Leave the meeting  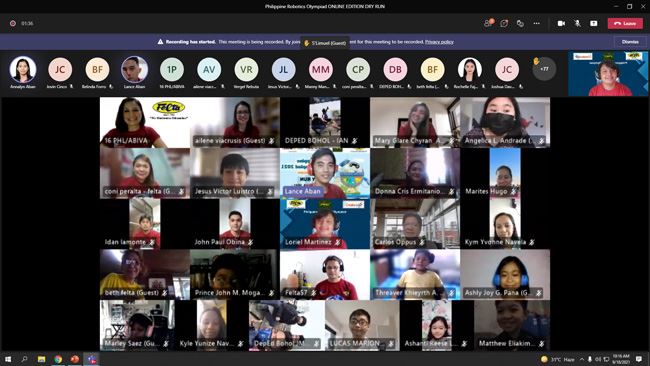click(x=625, y=23)
